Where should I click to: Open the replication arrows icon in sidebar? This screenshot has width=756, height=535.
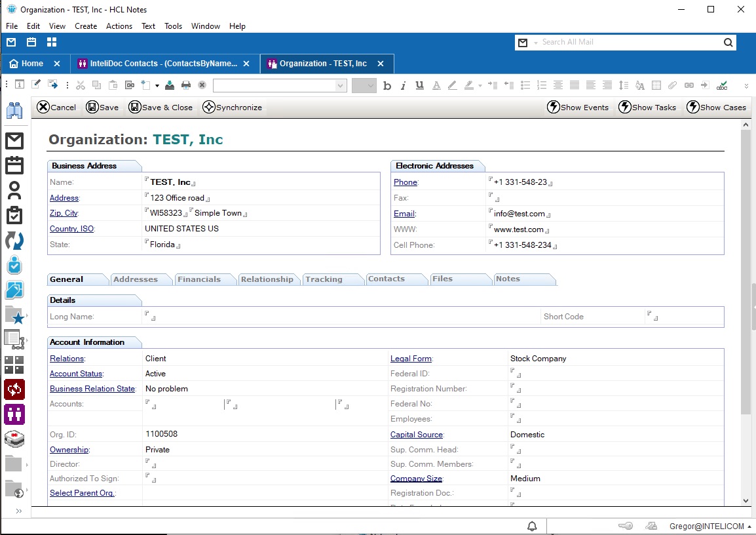[x=14, y=240]
